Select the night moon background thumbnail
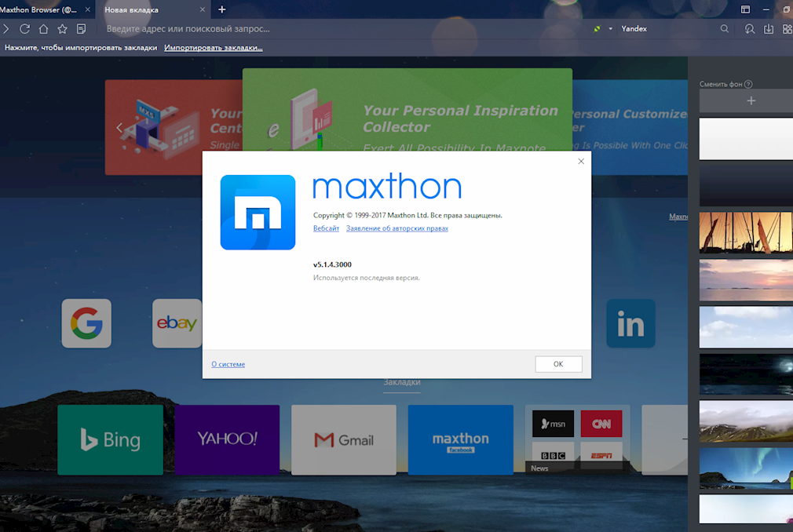793x532 pixels. [x=746, y=374]
